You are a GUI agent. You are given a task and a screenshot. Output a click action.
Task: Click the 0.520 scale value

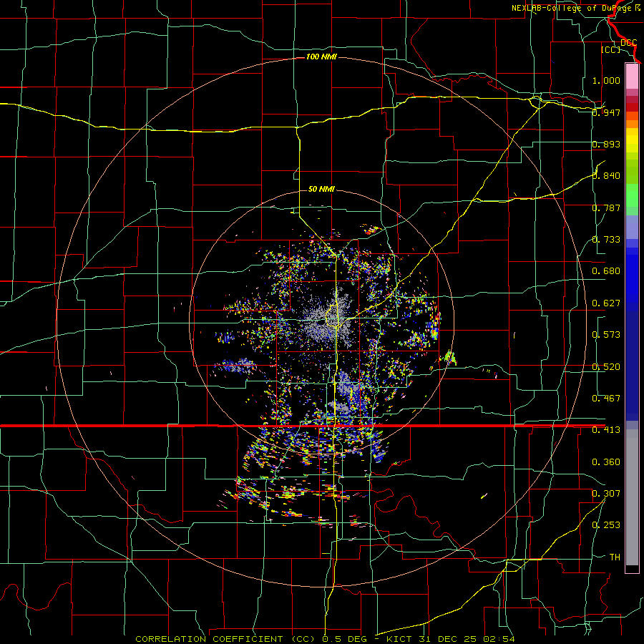click(x=606, y=367)
